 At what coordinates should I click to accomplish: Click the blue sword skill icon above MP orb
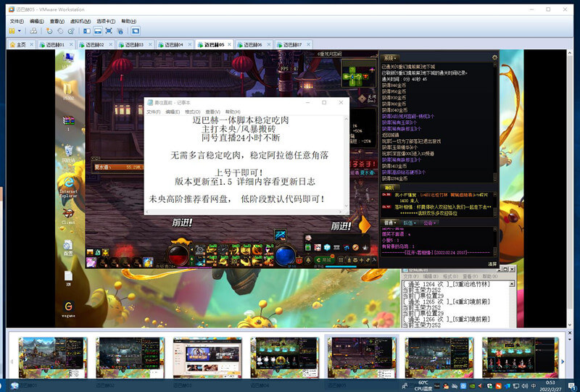coord(280,235)
